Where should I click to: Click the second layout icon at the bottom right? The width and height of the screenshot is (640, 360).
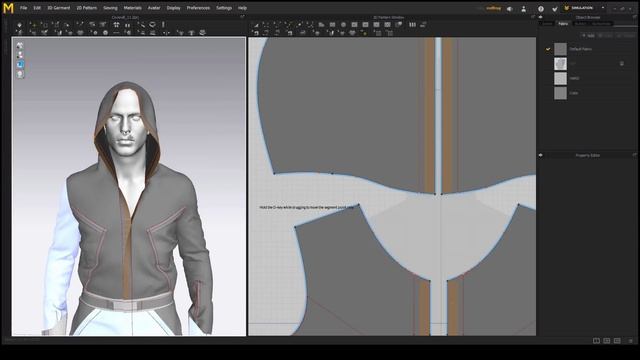pyautogui.click(x=607, y=340)
